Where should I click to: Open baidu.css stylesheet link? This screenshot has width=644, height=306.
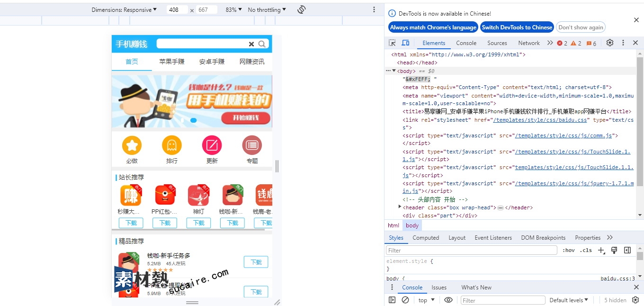pyautogui.click(x=540, y=120)
